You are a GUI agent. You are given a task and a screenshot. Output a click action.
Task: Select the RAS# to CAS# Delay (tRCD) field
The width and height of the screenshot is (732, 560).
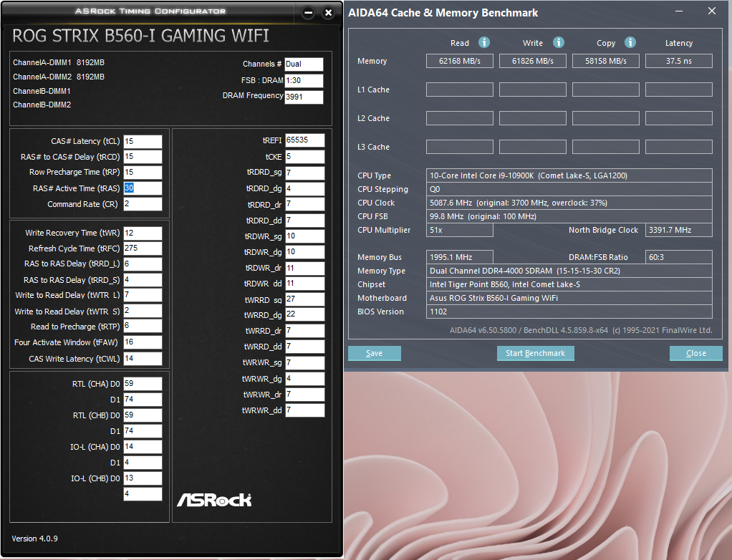coord(143,157)
